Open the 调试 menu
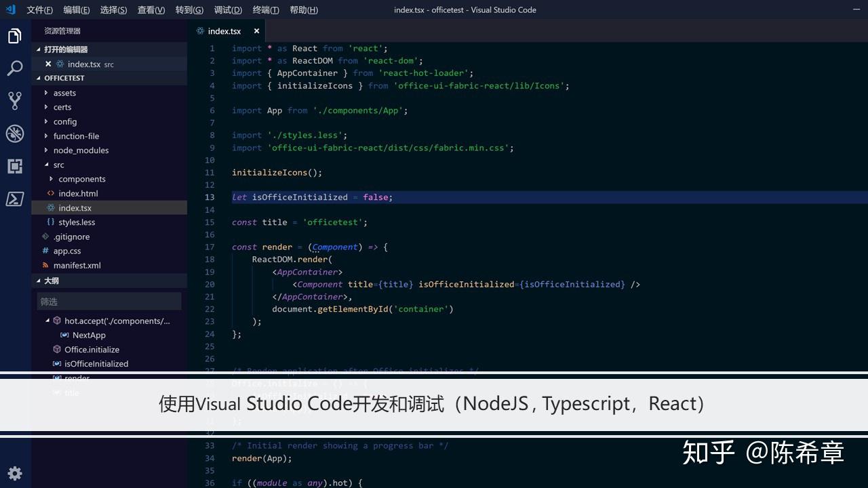The image size is (868, 488). 228,9
